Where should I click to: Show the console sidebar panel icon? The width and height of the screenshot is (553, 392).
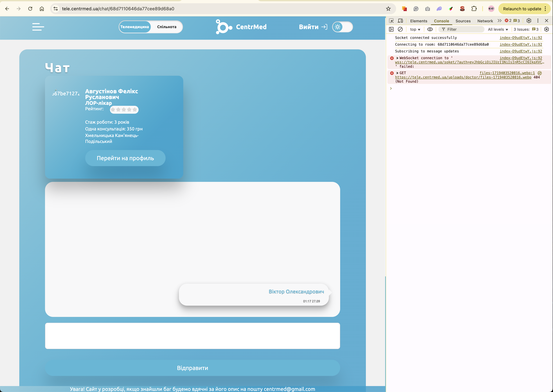tap(391, 29)
